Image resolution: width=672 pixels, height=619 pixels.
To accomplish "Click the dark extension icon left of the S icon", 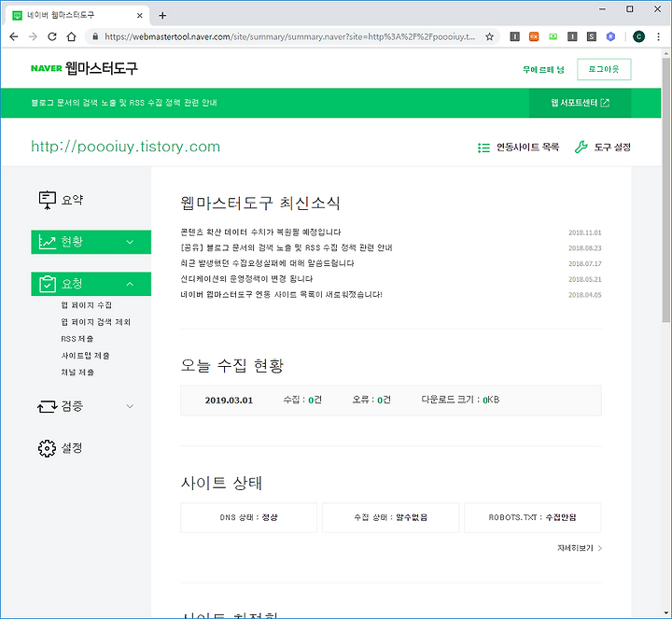I will [x=572, y=36].
